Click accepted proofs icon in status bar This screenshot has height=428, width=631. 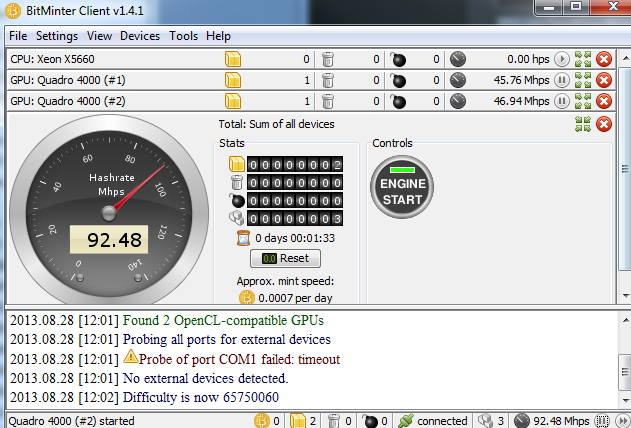click(298, 421)
